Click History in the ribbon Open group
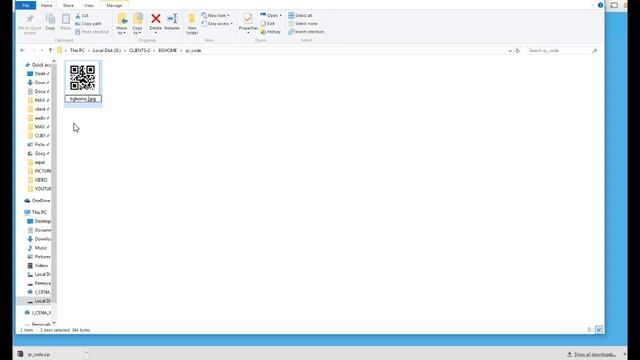The image size is (640, 360). (x=270, y=32)
